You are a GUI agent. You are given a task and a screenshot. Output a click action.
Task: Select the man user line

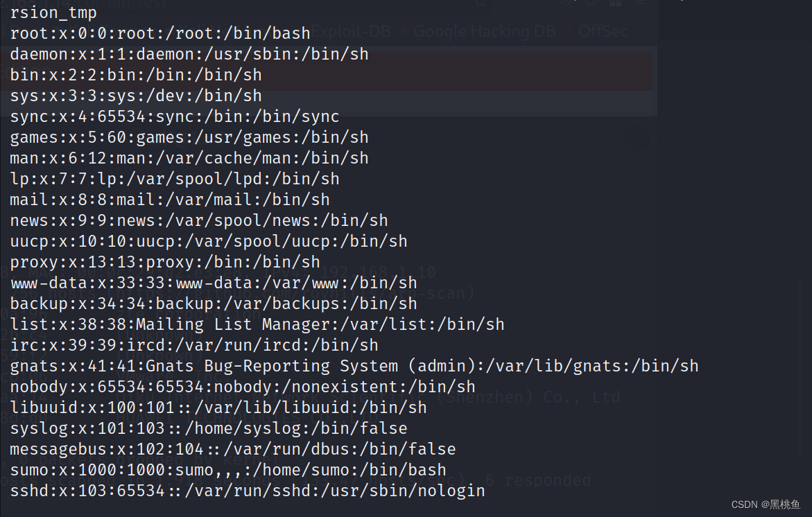189,158
